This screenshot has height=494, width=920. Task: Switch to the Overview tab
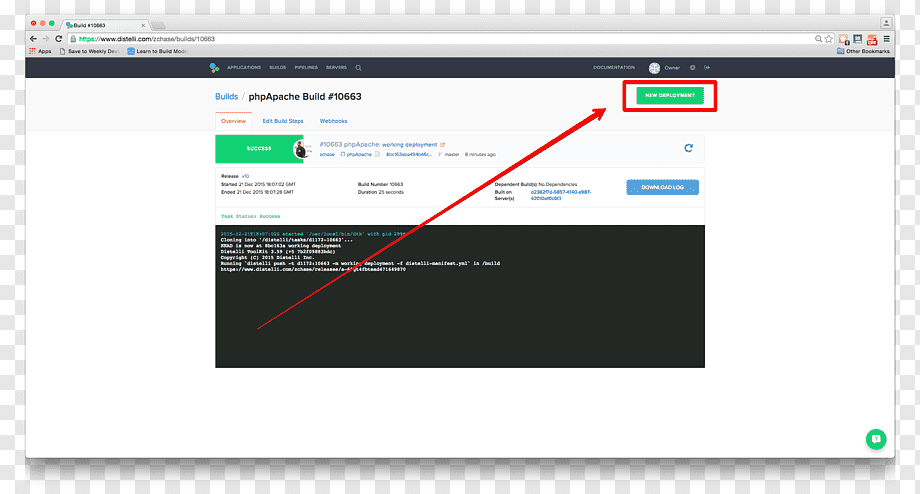click(x=234, y=121)
